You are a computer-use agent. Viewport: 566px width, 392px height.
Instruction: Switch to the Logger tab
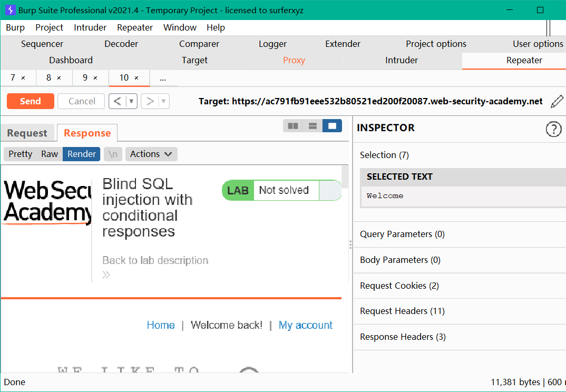pos(272,44)
